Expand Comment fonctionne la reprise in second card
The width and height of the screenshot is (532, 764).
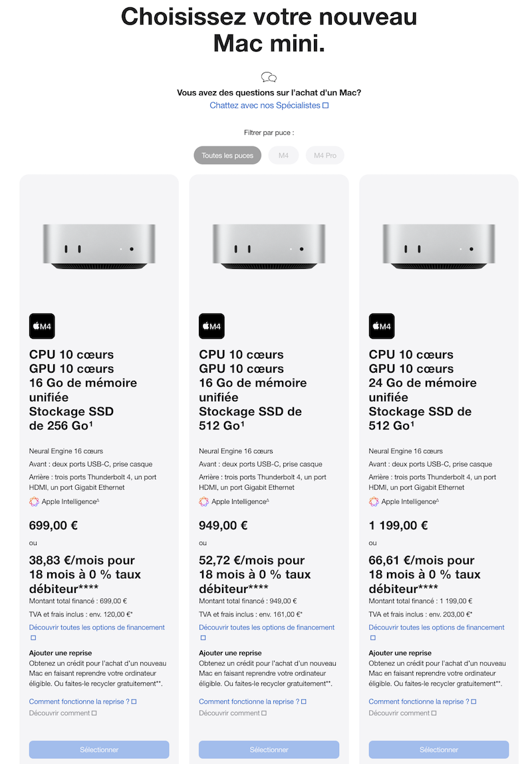[x=252, y=701]
